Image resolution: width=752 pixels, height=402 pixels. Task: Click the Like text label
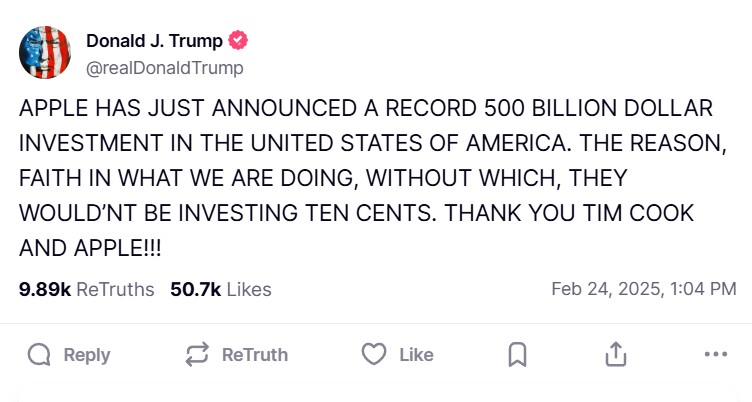(416, 355)
